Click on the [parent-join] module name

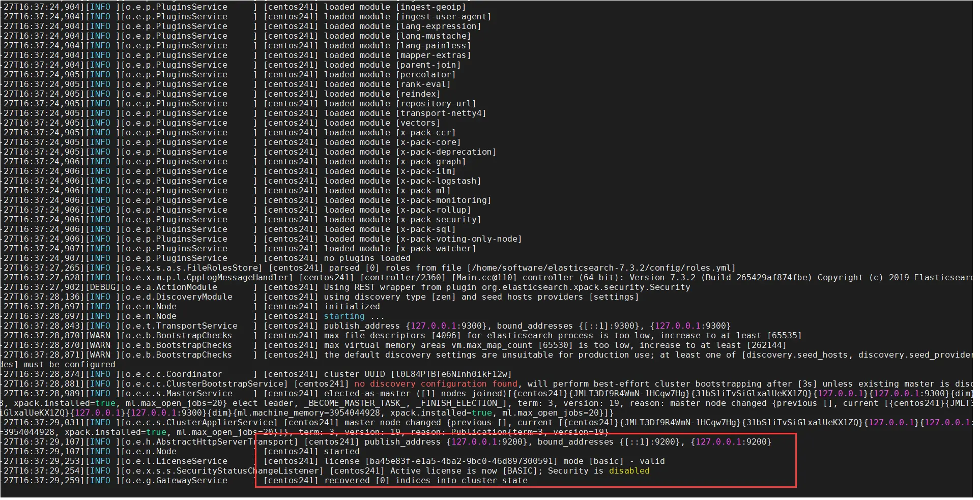[x=428, y=65]
